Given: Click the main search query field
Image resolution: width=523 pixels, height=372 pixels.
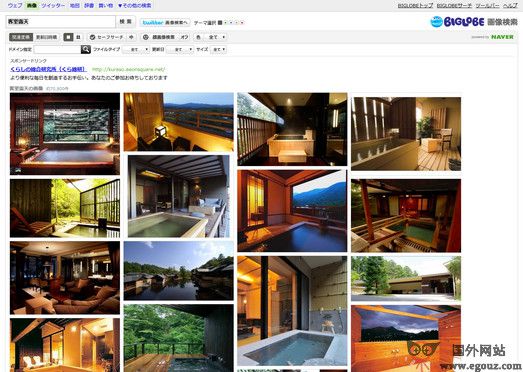Looking at the screenshot, I should pos(61,22).
